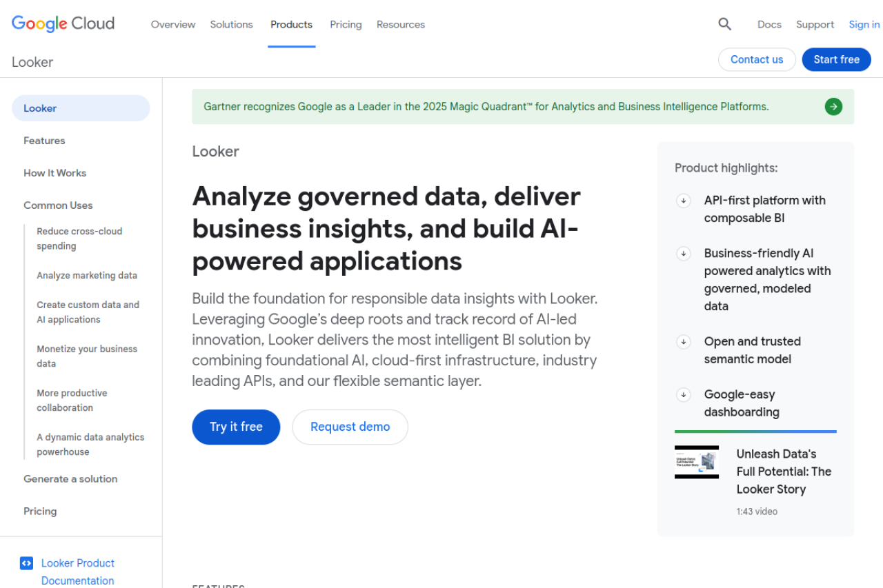Go to the Pricing top navigation item
This screenshot has height=588, width=883.
tap(346, 24)
